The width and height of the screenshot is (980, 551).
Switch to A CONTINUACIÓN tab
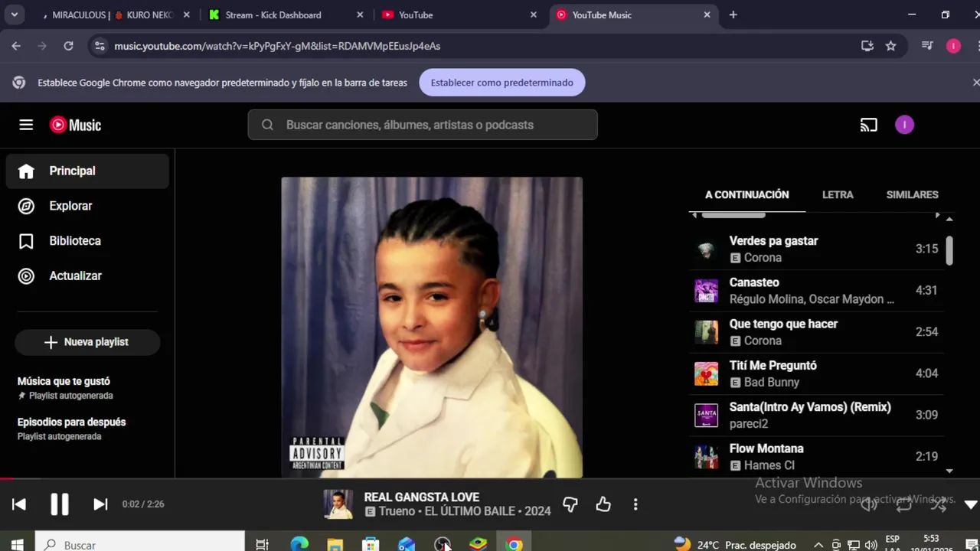tap(746, 194)
